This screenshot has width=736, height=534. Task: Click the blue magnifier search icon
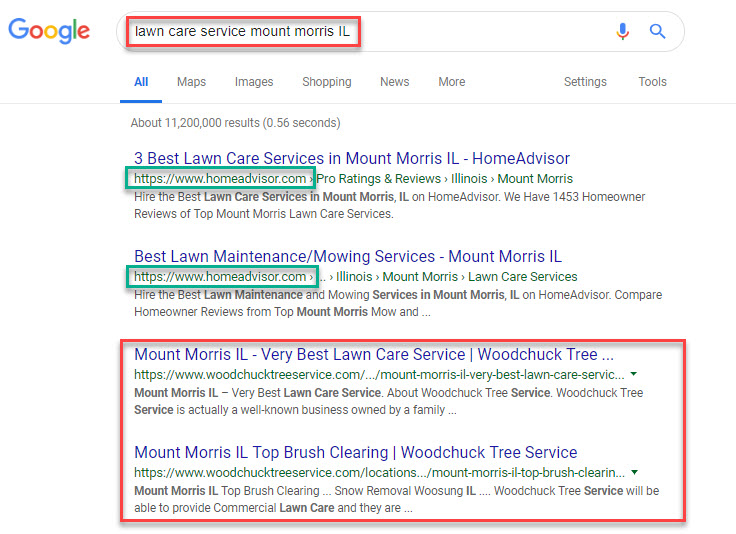click(657, 31)
